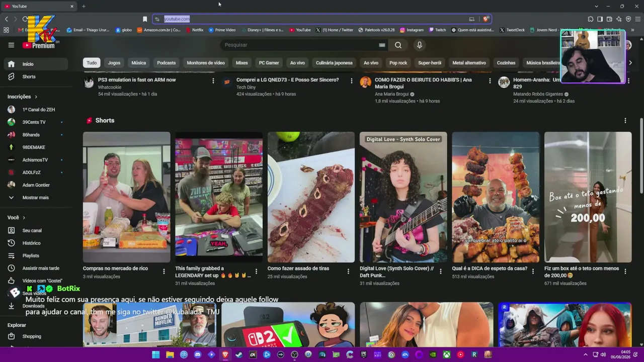Open OBS Studio from the taskbar
Screen dimensions: 644x362
295,354
